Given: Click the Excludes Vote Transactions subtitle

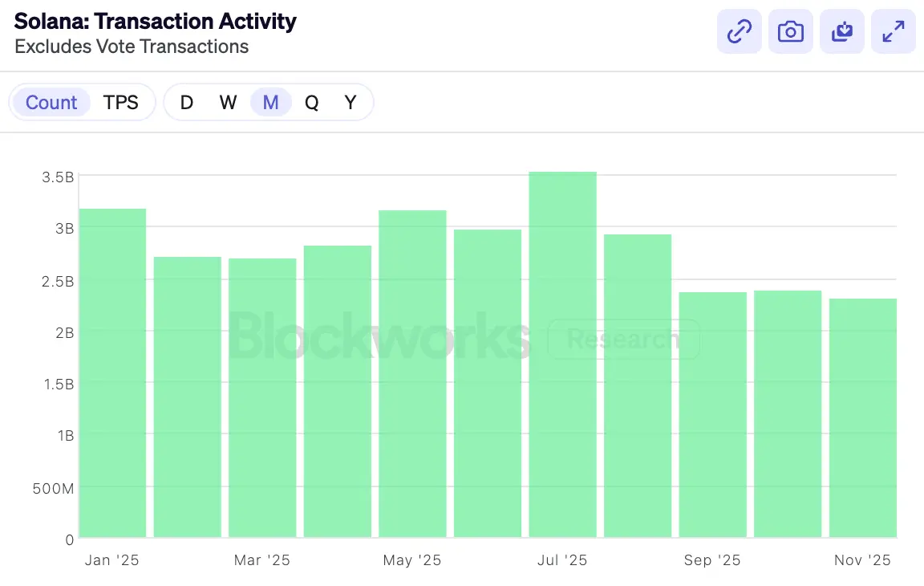Looking at the screenshot, I should [131, 47].
